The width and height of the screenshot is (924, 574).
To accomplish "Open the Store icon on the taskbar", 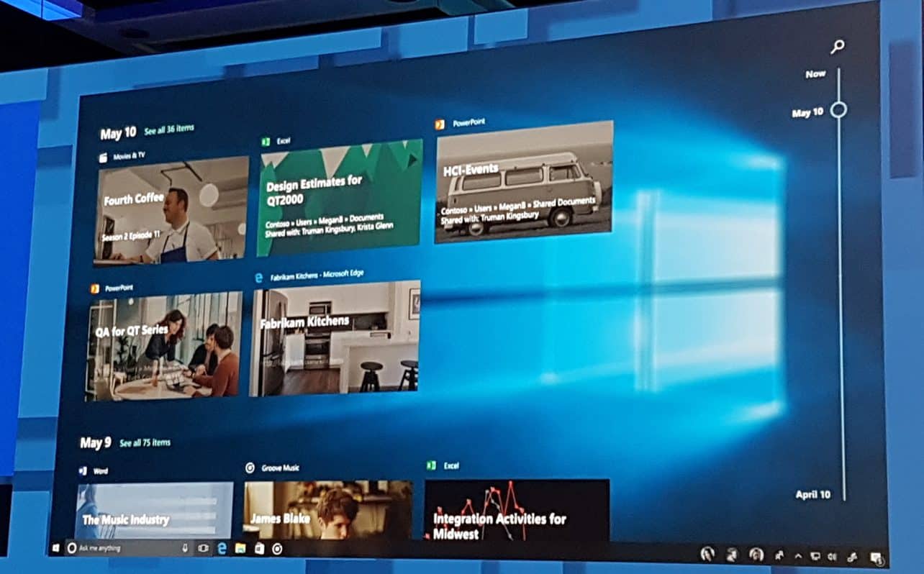I will (259, 549).
